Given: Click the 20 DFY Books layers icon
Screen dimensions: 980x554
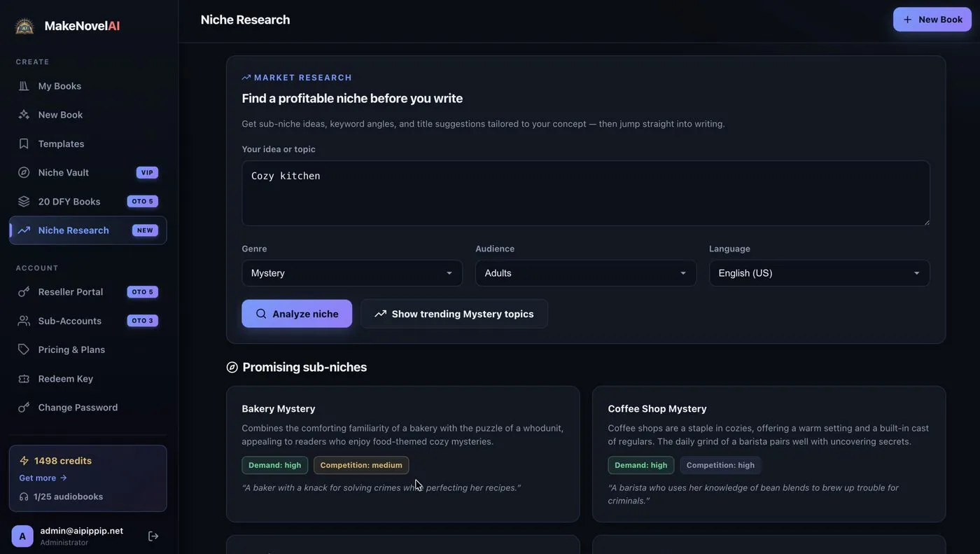Looking at the screenshot, I should [24, 202].
